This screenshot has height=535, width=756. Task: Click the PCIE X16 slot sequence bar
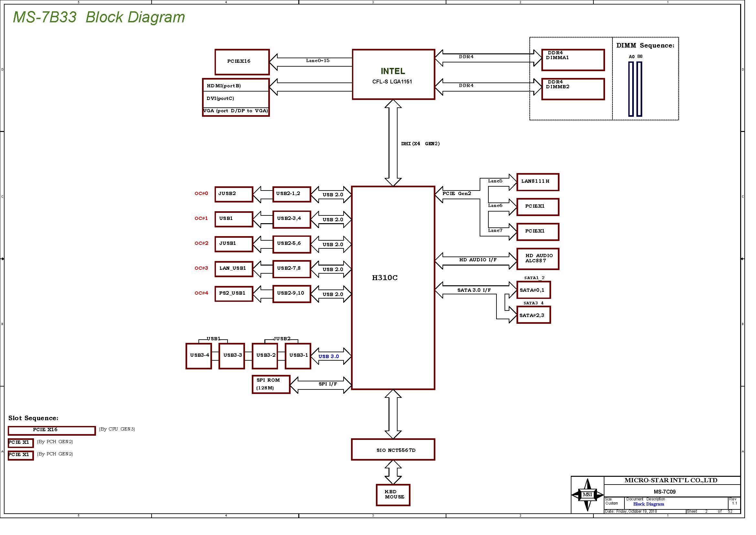52,430
